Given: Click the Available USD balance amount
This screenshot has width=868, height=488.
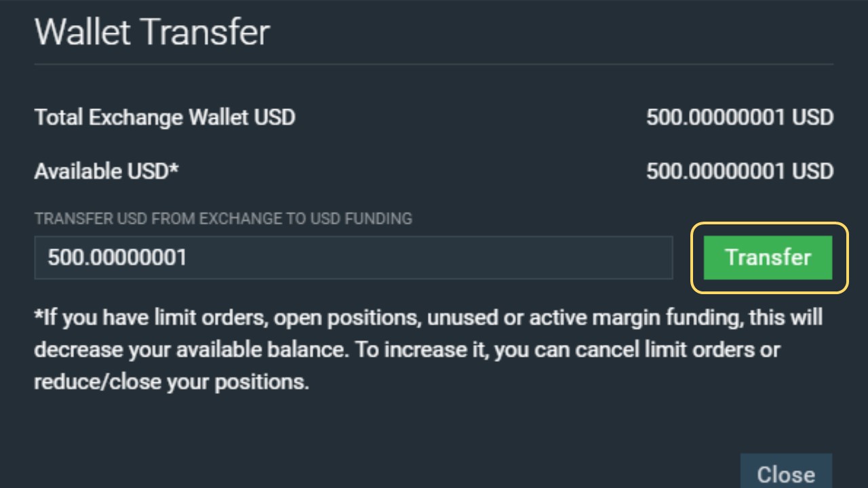Looking at the screenshot, I should pyautogui.click(x=740, y=171).
